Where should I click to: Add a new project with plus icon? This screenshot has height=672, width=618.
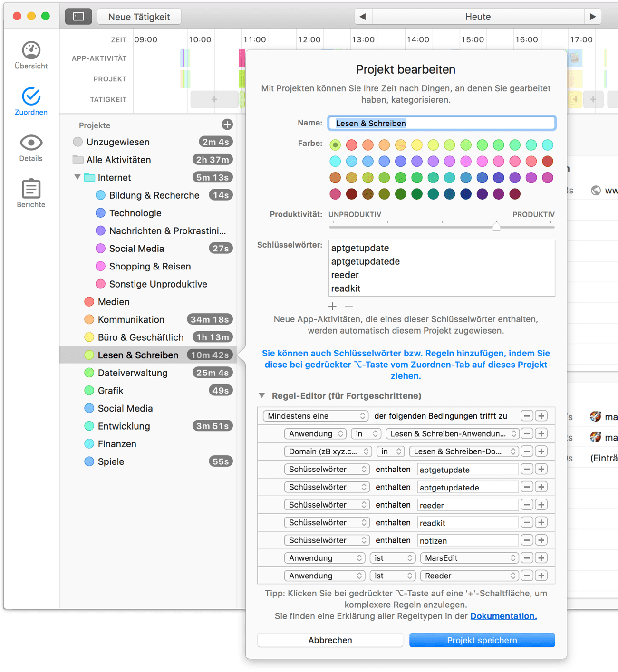pos(227,125)
